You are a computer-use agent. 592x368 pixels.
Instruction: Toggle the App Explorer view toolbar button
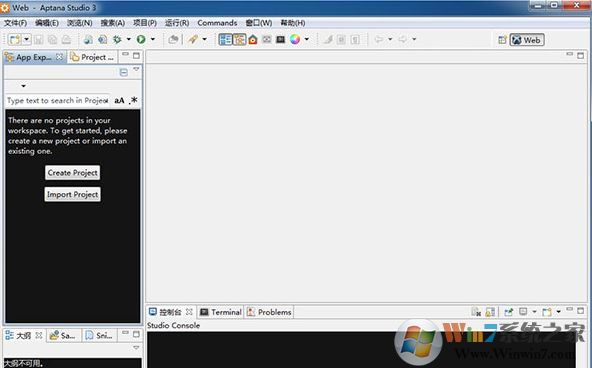225,39
